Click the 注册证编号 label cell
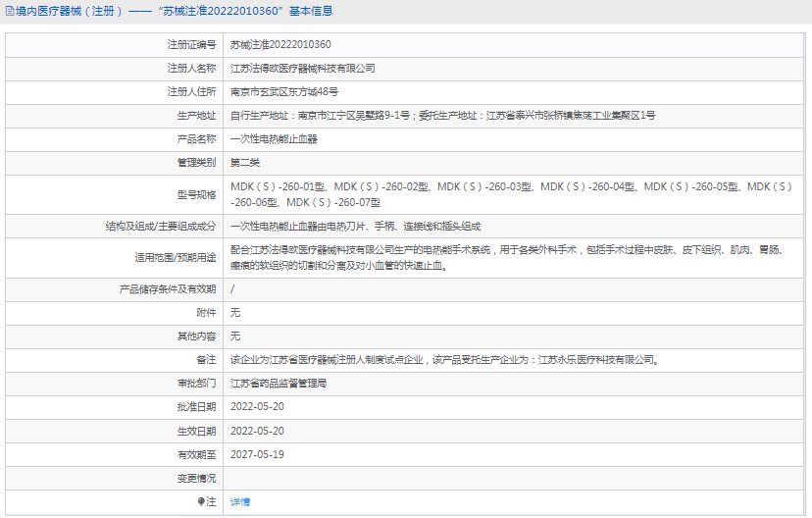The width and height of the screenshot is (812, 518). tap(115, 45)
